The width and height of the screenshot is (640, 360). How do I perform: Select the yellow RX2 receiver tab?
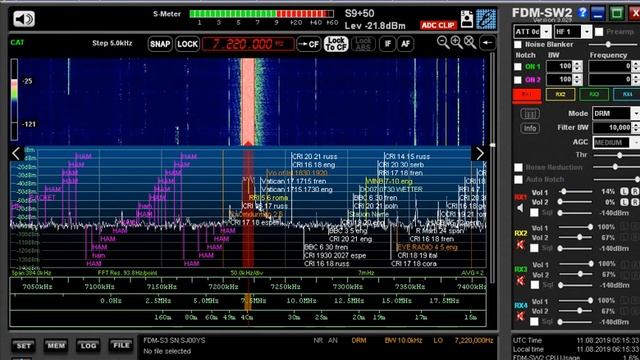(x=560, y=94)
